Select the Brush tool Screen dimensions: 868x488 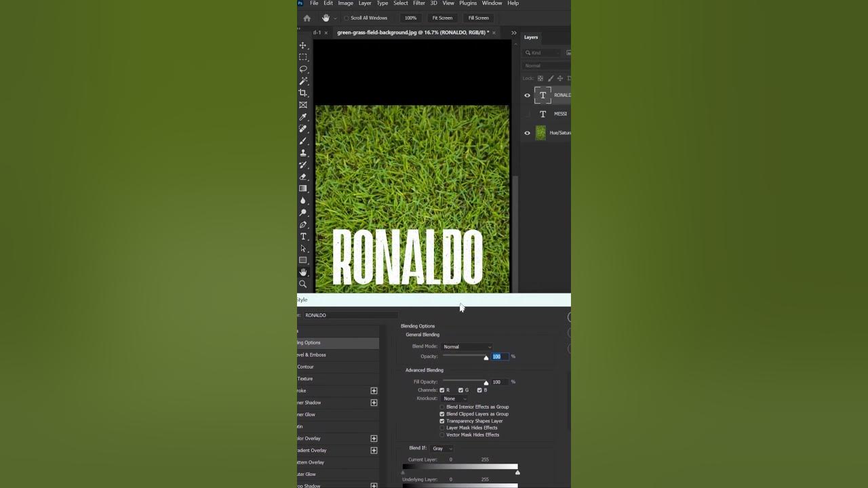[303, 141]
